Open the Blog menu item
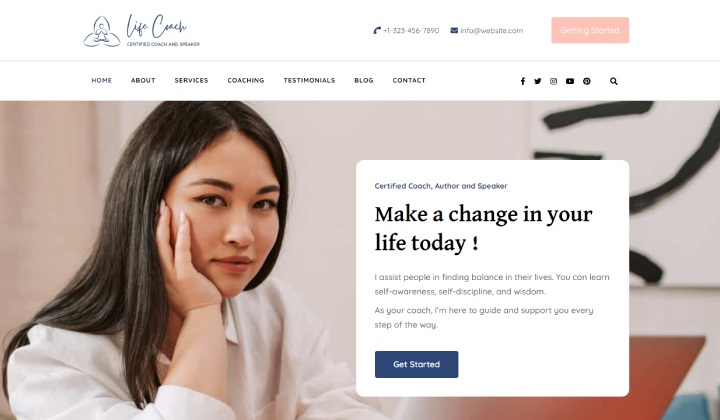 364,80
